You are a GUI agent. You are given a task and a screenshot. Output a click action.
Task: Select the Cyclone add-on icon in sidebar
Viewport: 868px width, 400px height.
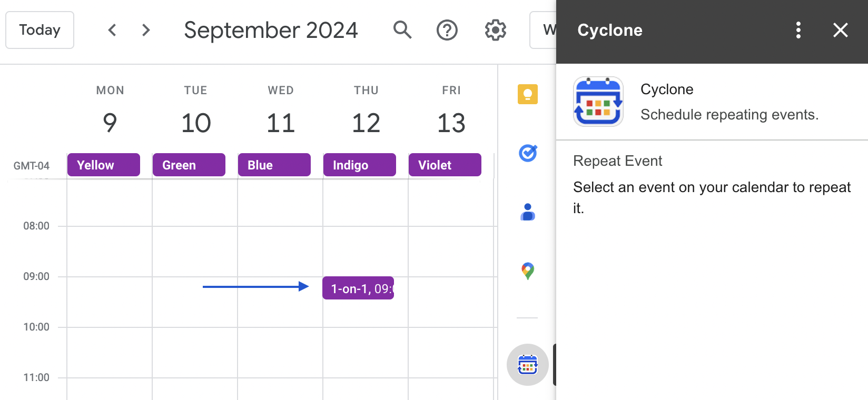[x=527, y=365]
